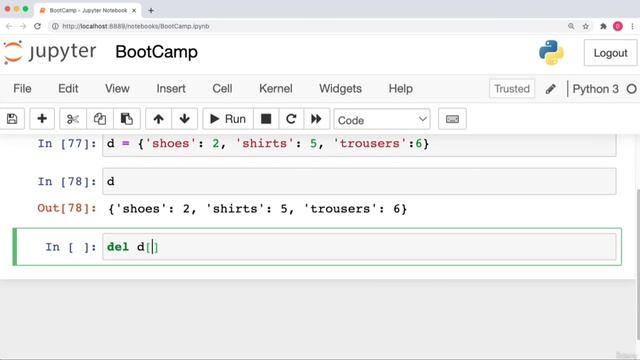
Task: Open the command palette keyboard icon
Action: click(x=452, y=119)
